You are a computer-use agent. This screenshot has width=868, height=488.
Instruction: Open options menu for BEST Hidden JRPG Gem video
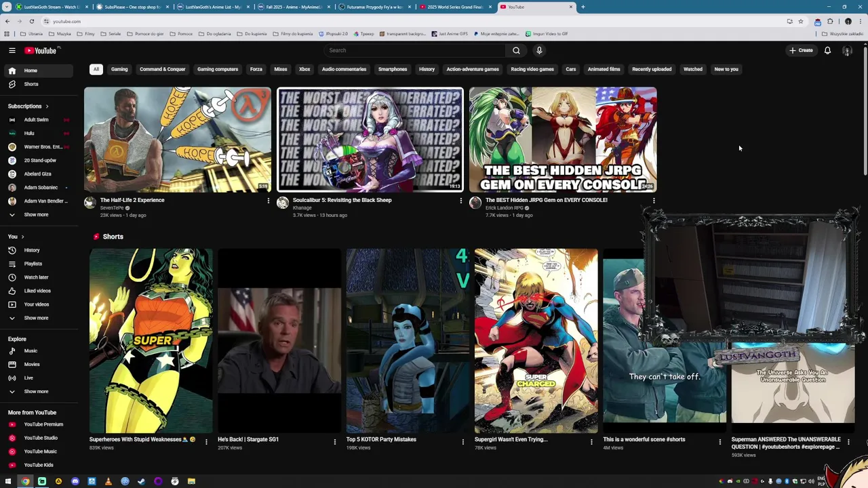[654, 201]
